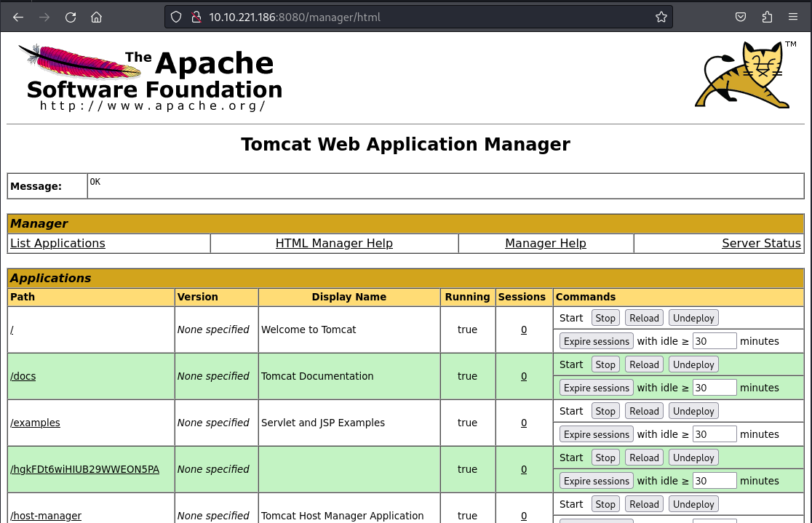Click sessions count for /docs

[524, 377]
